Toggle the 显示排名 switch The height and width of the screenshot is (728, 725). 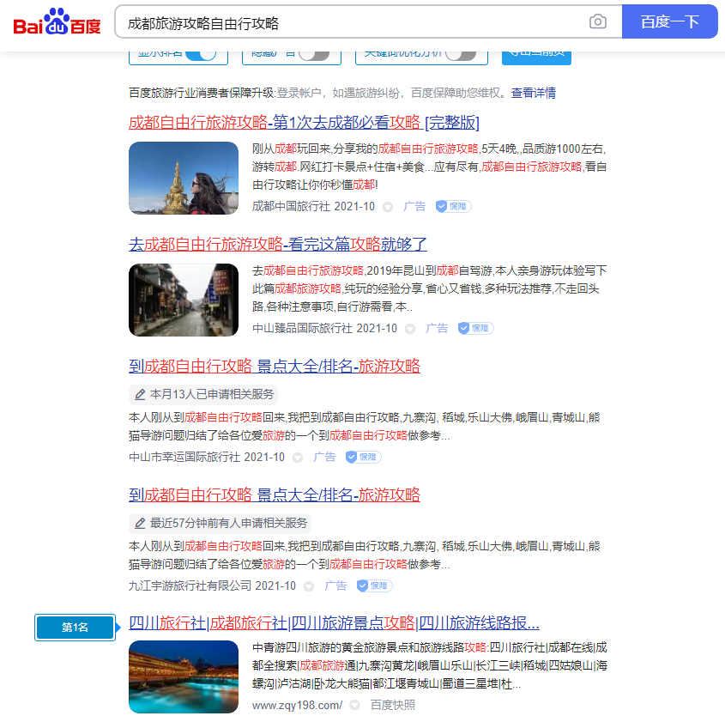(201, 53)
